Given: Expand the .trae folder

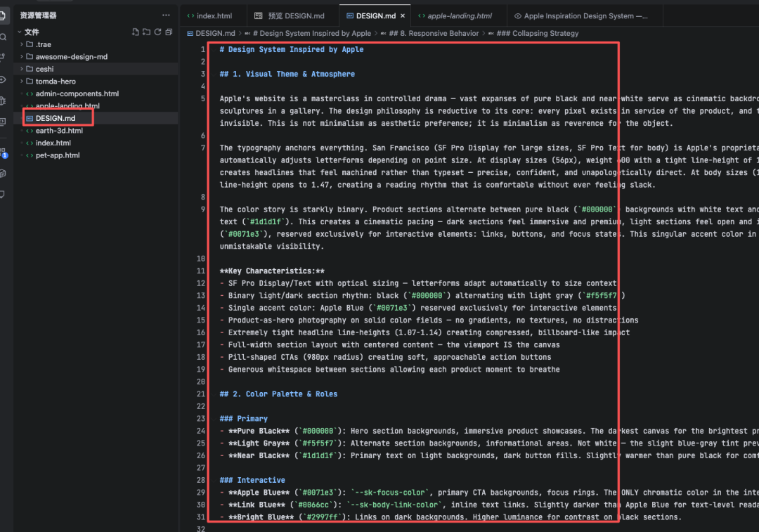Looking at the screenshot, I should pos(43,44).
